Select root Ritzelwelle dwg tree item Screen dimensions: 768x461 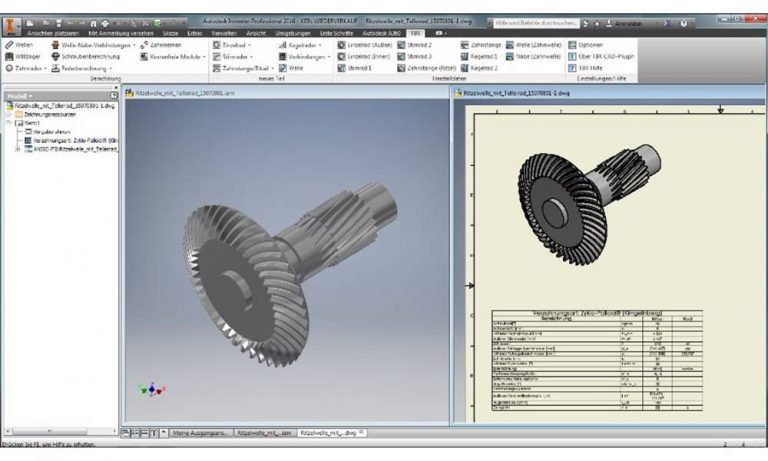61,105
